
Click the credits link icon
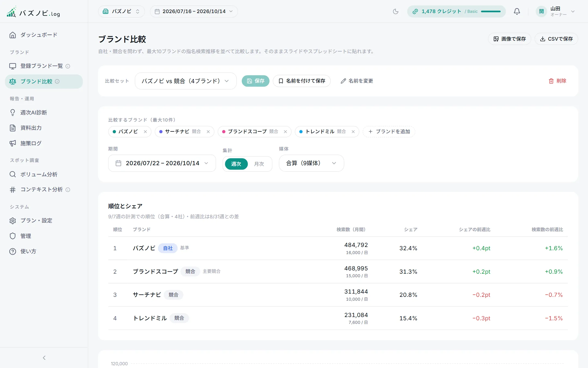coord(415,11)
